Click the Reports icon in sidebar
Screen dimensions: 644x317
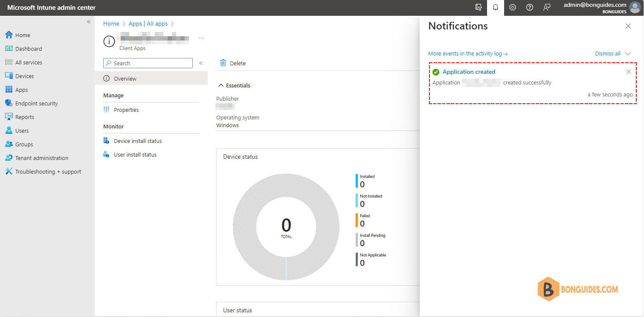click(9, 117)
